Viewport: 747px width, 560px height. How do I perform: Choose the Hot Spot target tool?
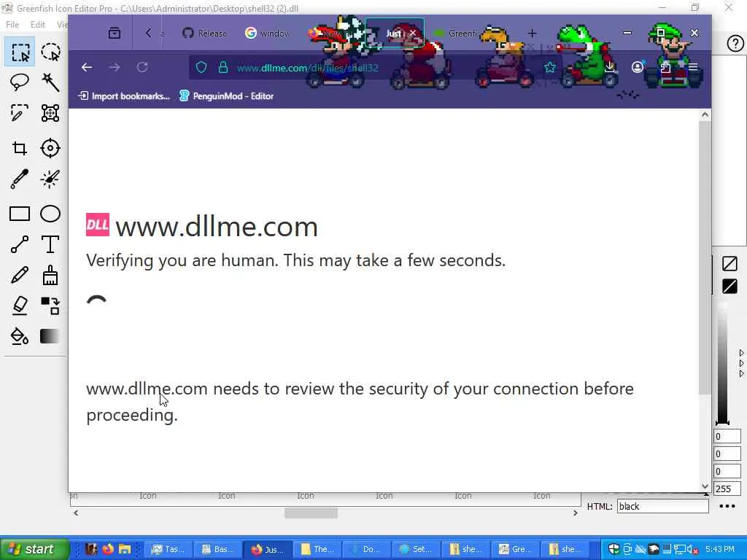click(x=50, y=149)
